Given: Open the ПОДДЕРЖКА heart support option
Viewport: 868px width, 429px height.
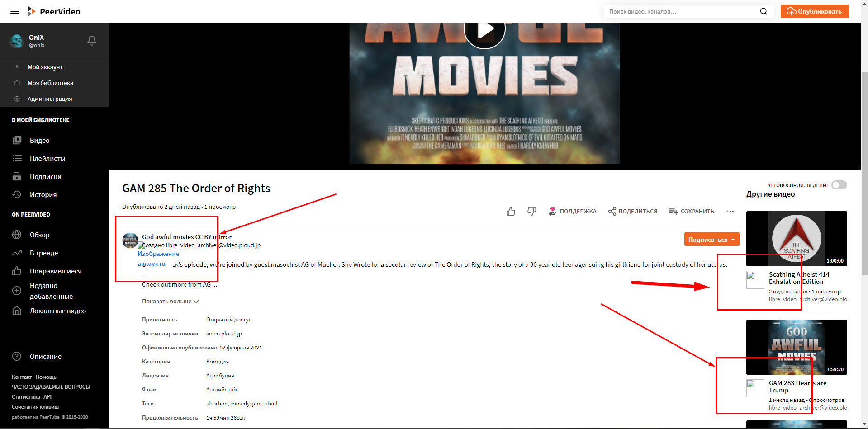Looking at the screenshot, I should [572, 211].
